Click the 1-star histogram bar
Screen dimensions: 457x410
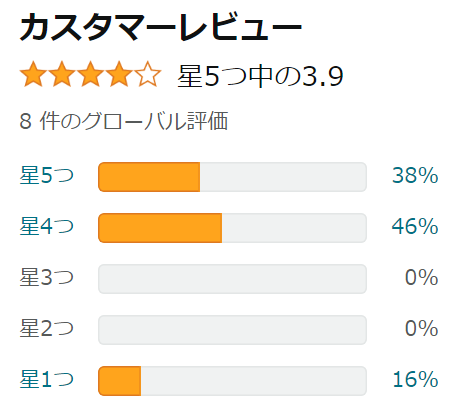[x=232, y=381]
